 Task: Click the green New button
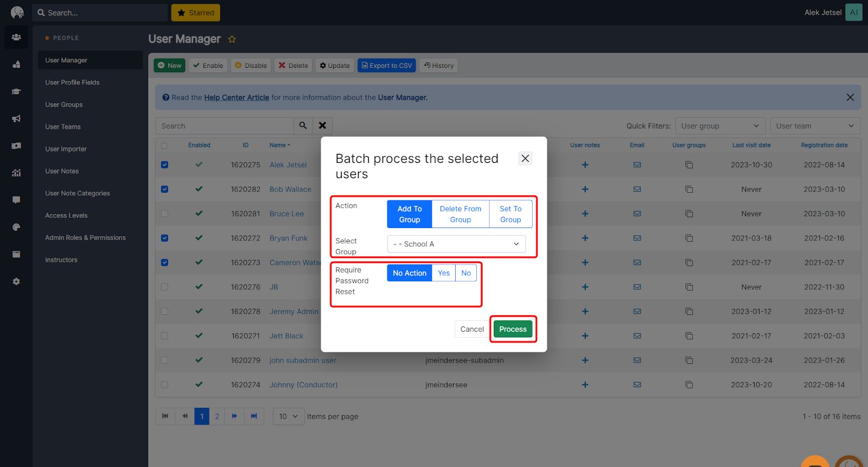[170, 66]
